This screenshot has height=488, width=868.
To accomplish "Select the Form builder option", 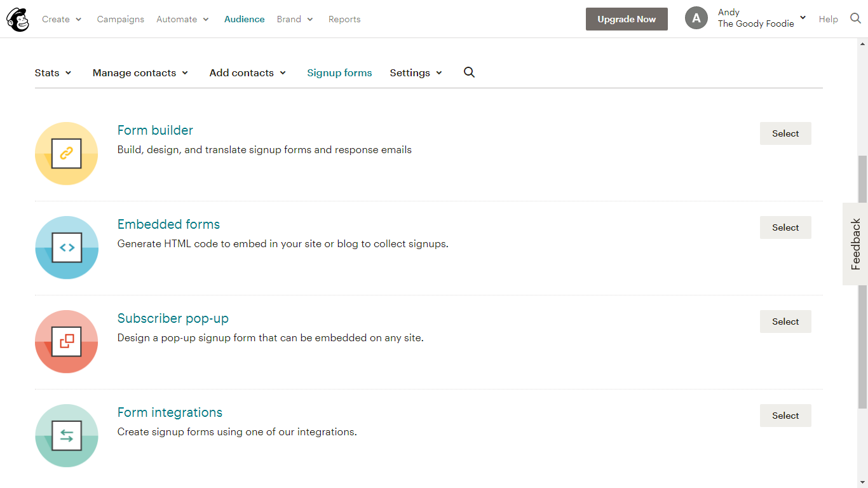I will tap(785, 133).
